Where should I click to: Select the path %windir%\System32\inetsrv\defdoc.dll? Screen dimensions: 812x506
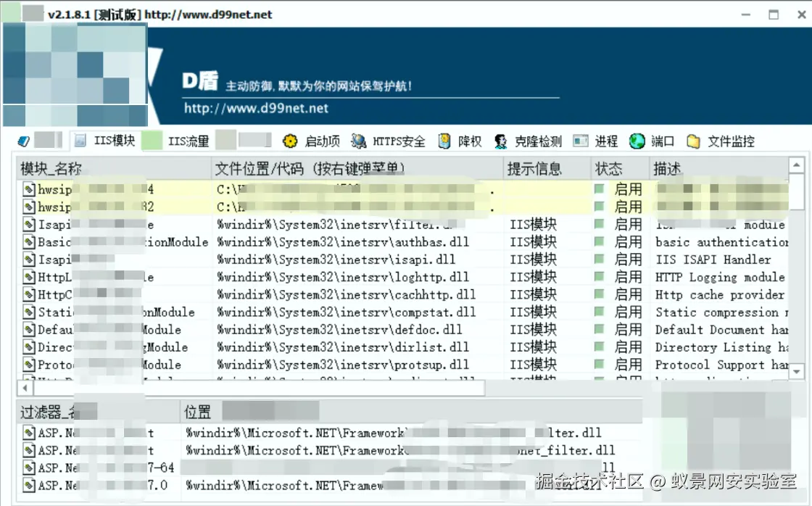[x=339, y=330]
